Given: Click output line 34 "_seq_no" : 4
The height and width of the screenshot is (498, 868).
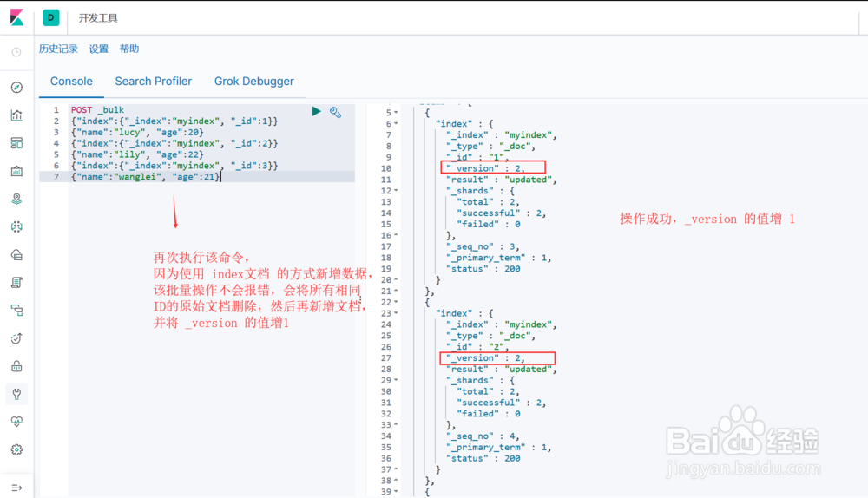Looking at the screenshot, I should pyautogui.click(x=482, y=436).
